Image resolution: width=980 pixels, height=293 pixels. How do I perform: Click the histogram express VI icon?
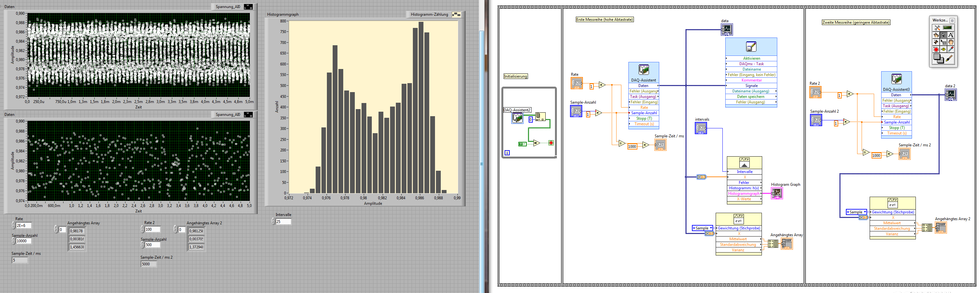click(744, 163)
